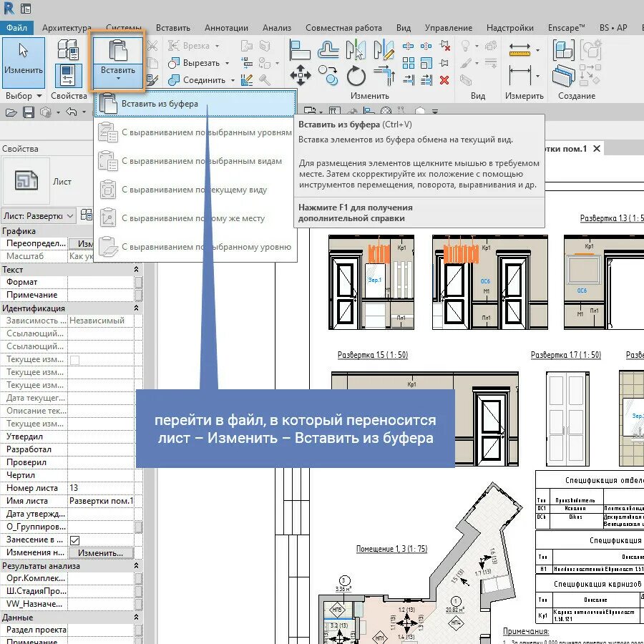Viewport: 644px width, 644px height.
Task: Toggle the Текущее изм... checkbox
Action: click(x=74, y=360)
